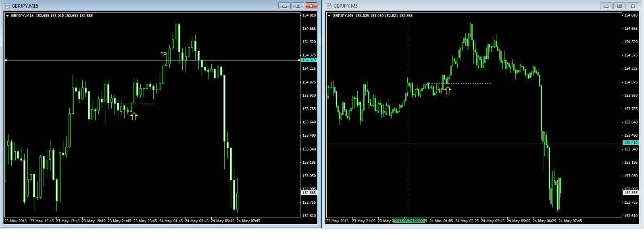Click the 152.610 price label on M15 axis
The width and height of the screenshot is (644, 242).
point(309,216)
